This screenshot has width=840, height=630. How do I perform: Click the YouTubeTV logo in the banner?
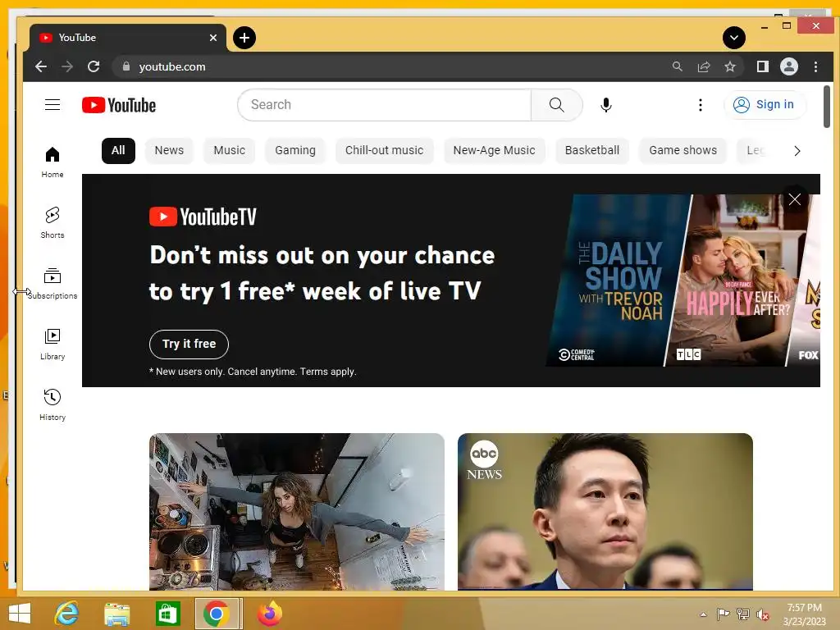point(203,217)
